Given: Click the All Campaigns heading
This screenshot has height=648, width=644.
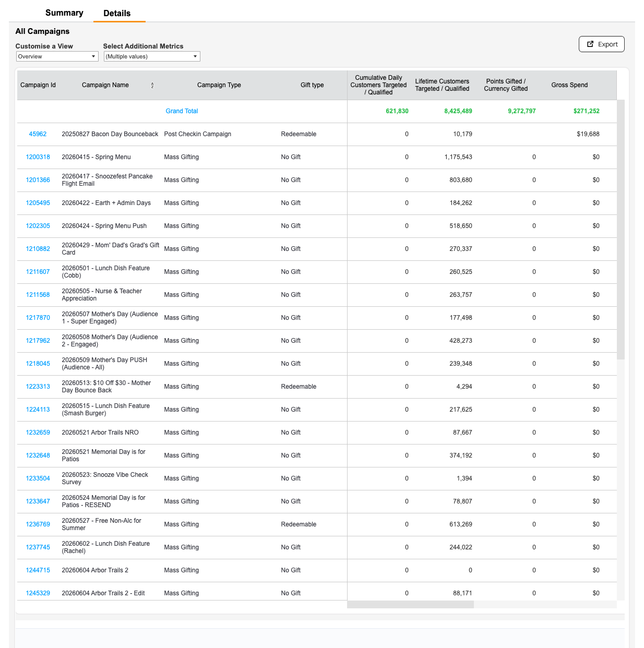Looking at the screenshot, I should (42, 31).
